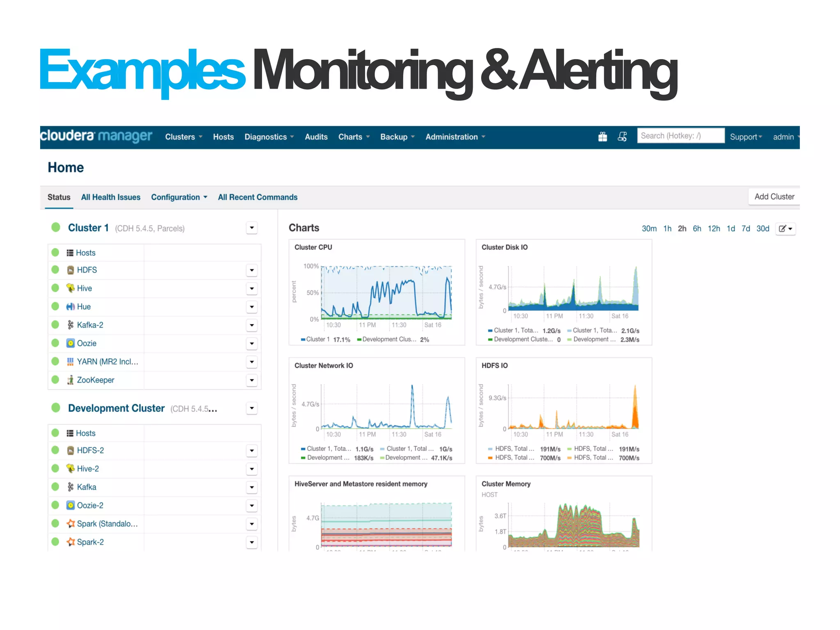Image resolution: width=840 pixels, height=630 pixels.
Task: Click the ZooKeeper service icon
Action: (71, 380)
